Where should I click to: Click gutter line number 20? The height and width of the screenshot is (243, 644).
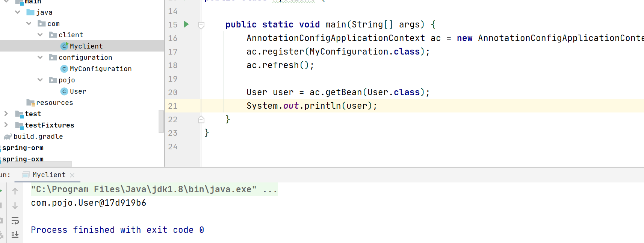point(173,93)
